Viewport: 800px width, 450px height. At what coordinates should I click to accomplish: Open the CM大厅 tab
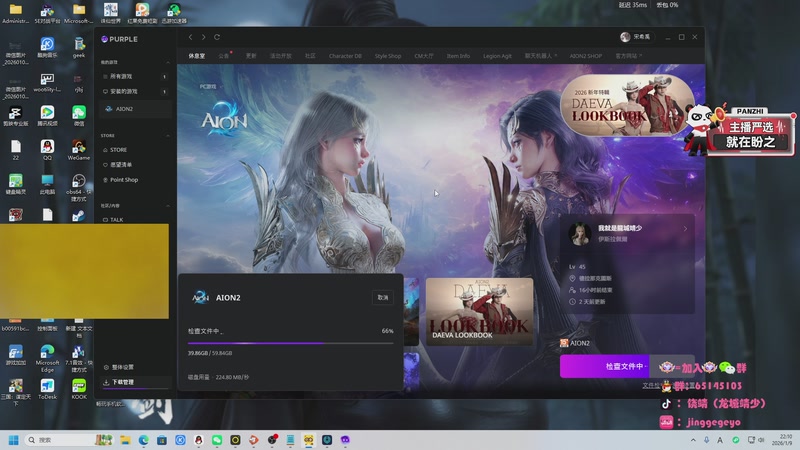click(x=423, y=56)
